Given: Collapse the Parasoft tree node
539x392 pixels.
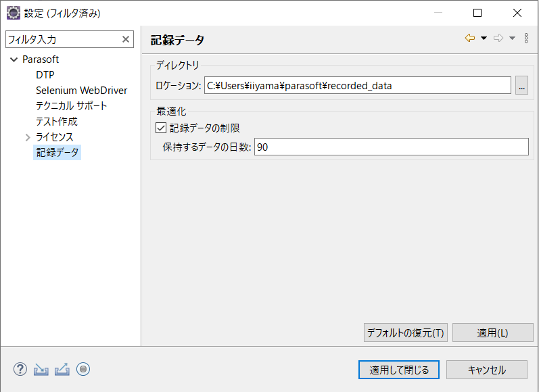Looking at the screenshot, I should coord(14,59).
